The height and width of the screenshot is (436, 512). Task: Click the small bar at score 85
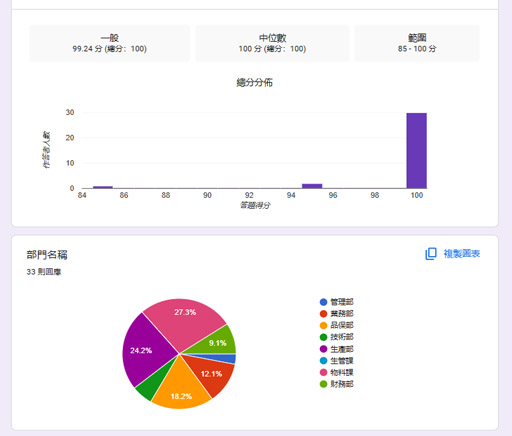(x=103, y=187)
